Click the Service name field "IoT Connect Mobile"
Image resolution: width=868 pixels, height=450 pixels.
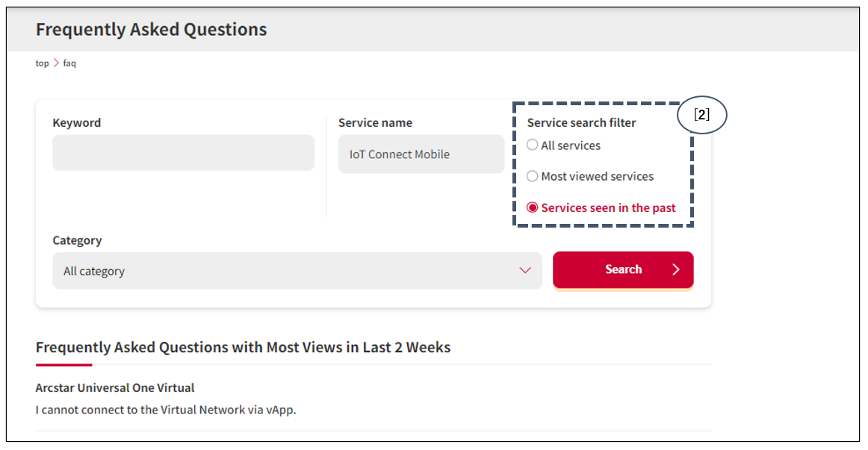(x=421, y=154)
